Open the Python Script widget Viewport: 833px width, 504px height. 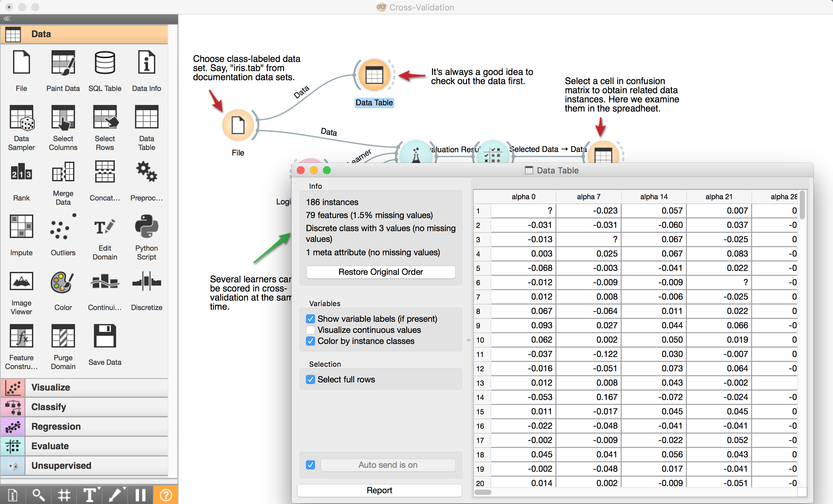(146, 227)
